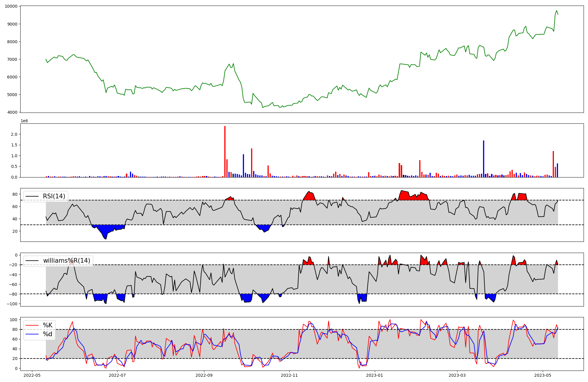Click the 1e6 volume scale label
The width and height of the screenshot is (588, 382).
(x=24, y=121)
